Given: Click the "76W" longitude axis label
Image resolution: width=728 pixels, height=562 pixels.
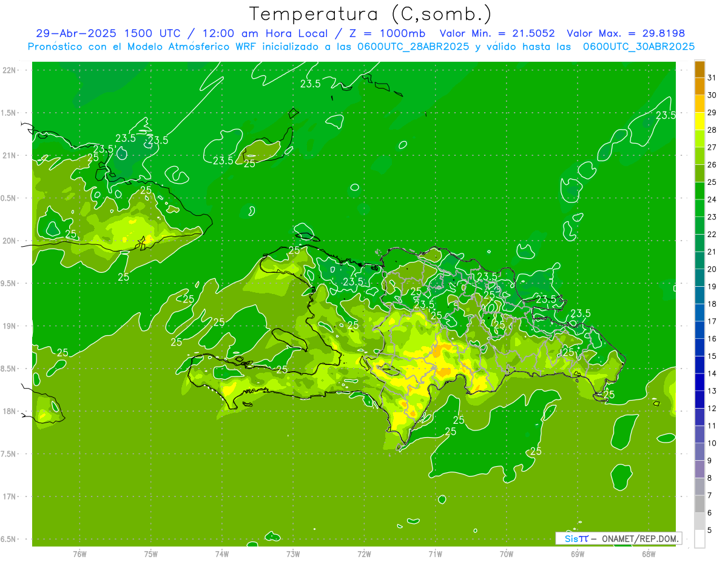Looking at the screenshot, I should click(x=79, y=554).
